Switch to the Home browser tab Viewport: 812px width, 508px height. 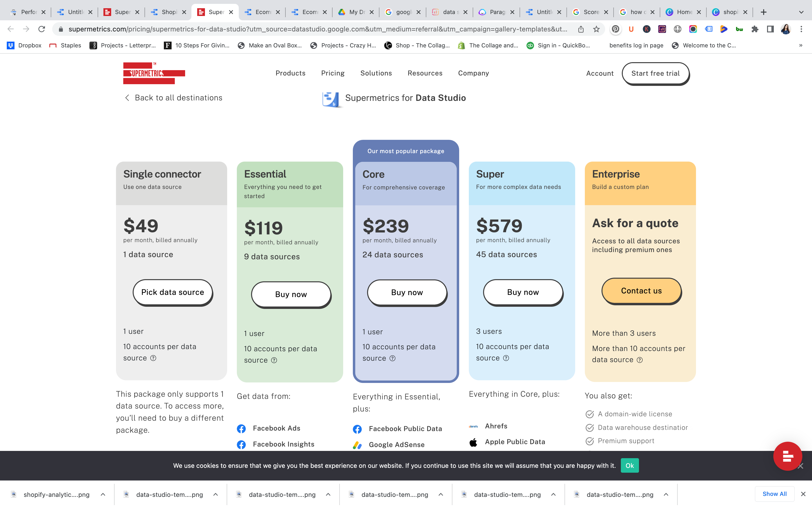(683, 12)
